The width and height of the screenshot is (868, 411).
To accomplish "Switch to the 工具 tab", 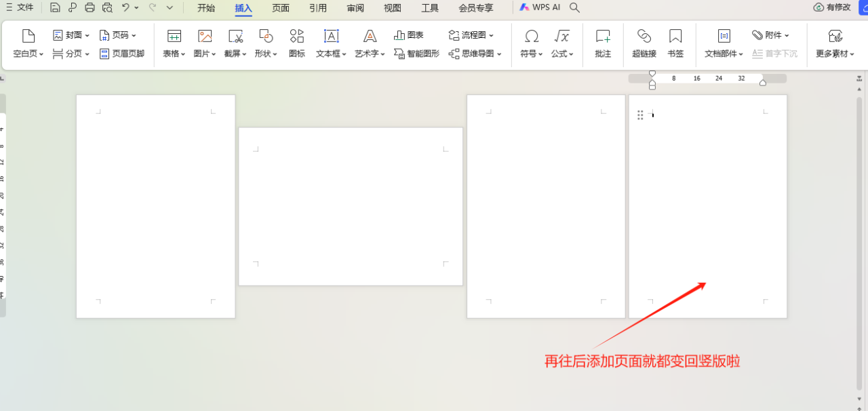I will 430,8.
